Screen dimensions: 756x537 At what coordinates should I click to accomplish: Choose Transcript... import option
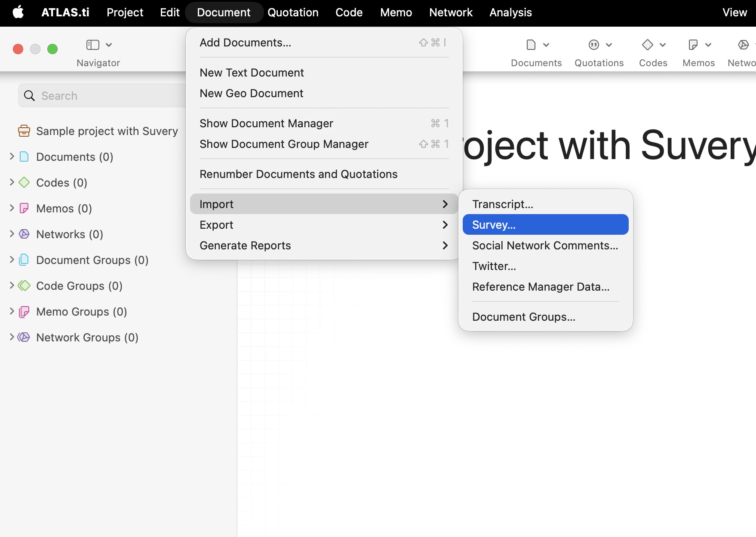coord(546,204)
